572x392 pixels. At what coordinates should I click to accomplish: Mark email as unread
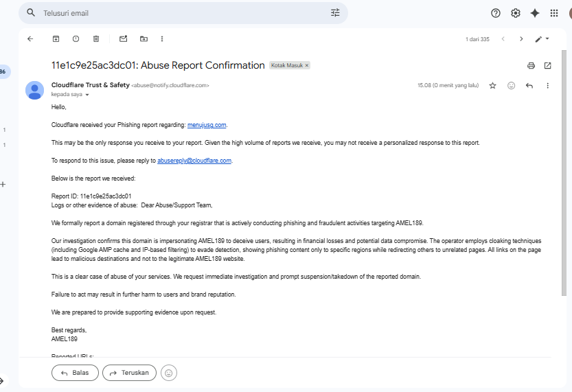pos(124,38)
